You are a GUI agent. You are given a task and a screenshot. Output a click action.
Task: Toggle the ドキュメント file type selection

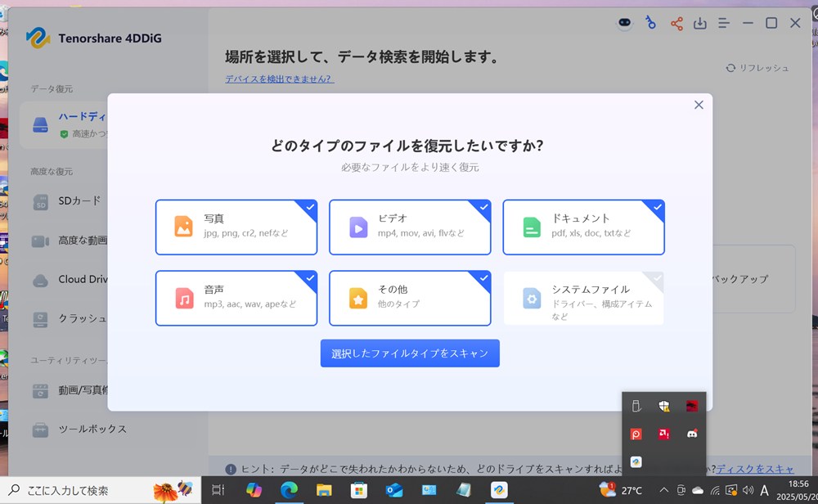tap(583, 227)
